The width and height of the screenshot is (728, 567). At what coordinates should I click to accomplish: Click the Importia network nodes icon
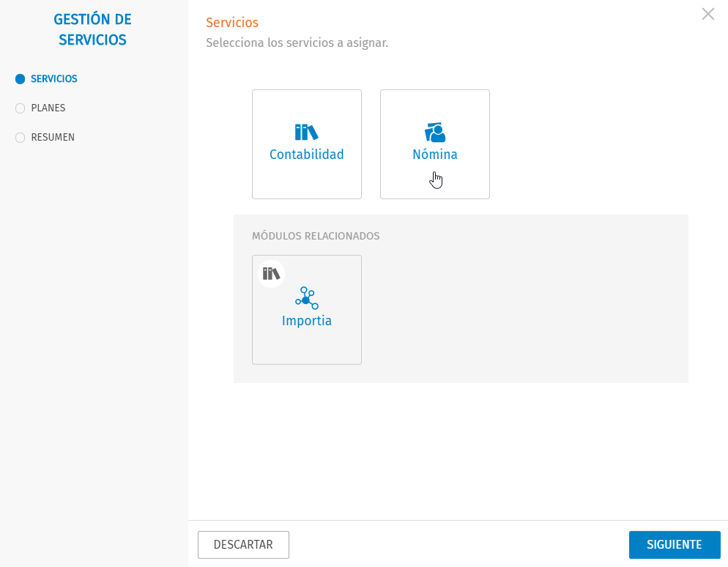point(306,298)
